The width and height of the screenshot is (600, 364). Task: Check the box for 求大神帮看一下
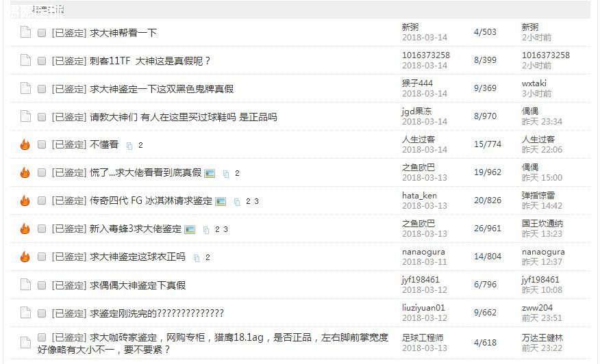(x=42, y=33)
